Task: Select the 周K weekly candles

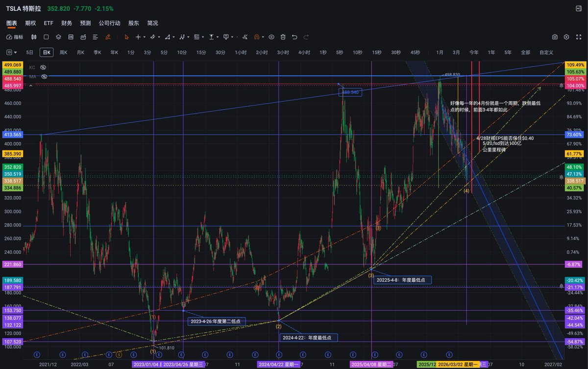Action: tap(64, 52)
